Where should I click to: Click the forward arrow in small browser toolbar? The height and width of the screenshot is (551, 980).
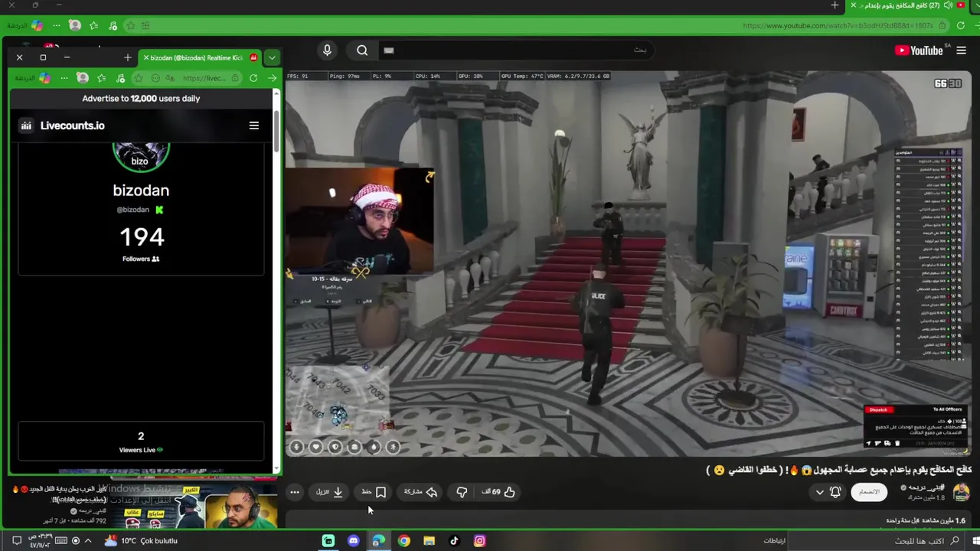click(x=272, y=78)
